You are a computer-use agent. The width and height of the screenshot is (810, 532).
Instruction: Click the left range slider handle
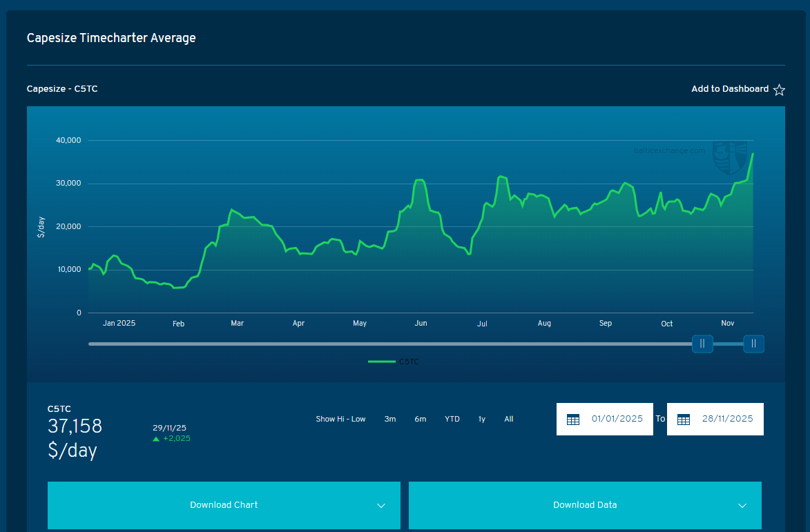702,344
